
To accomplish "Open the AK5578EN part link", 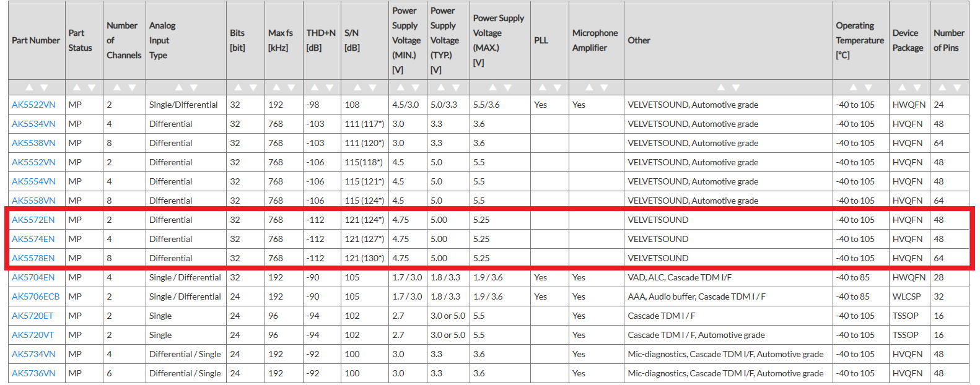I will pos(33,258).
